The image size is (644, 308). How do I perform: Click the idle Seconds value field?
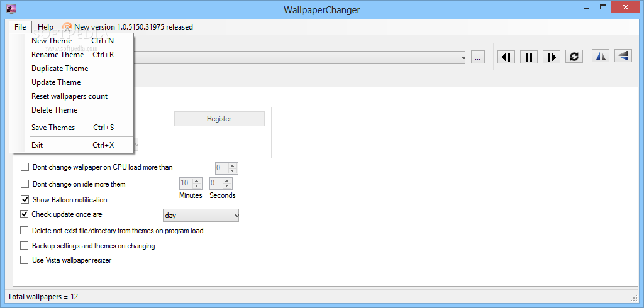pyautogui.click(x=216, y=183)
